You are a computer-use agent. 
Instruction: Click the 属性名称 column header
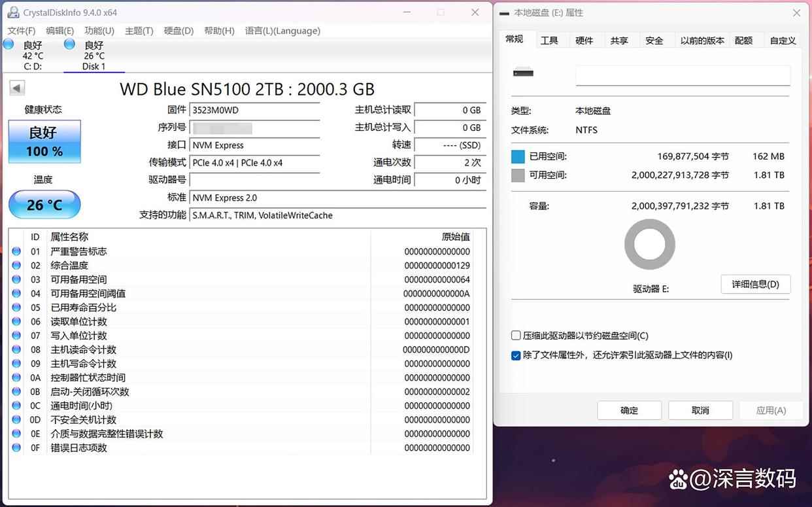click(69, 237)
